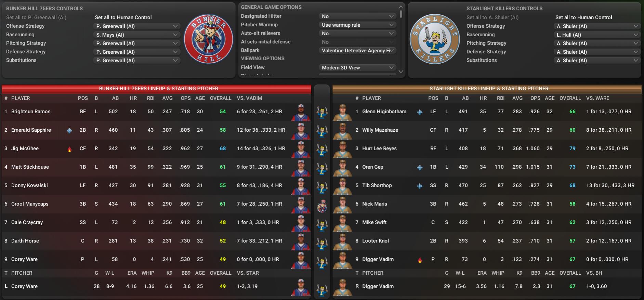
Task: Click the flame icon beside Jig McGhee
Action: pyautogui.click(x=69, y=149)
